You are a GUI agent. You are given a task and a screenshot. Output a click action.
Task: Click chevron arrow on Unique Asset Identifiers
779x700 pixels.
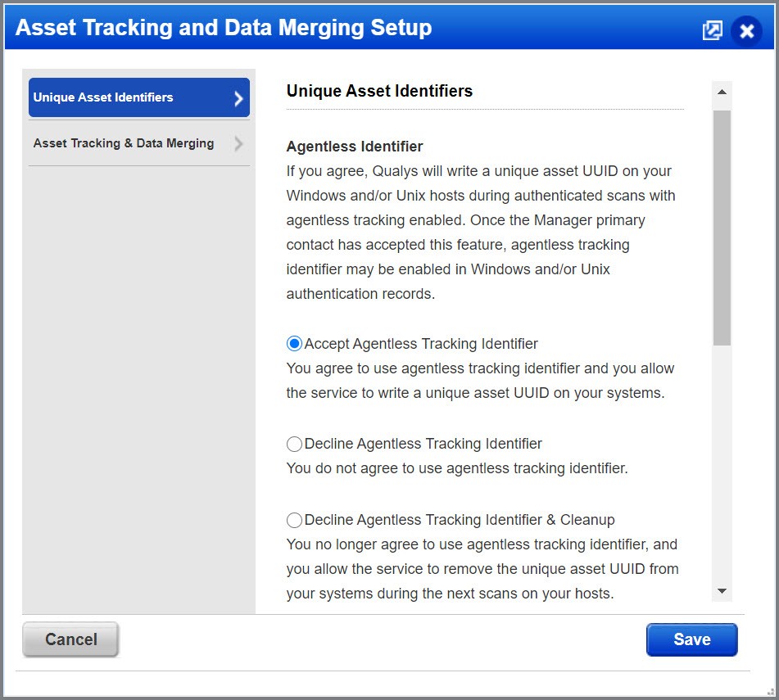pos(238,98)
